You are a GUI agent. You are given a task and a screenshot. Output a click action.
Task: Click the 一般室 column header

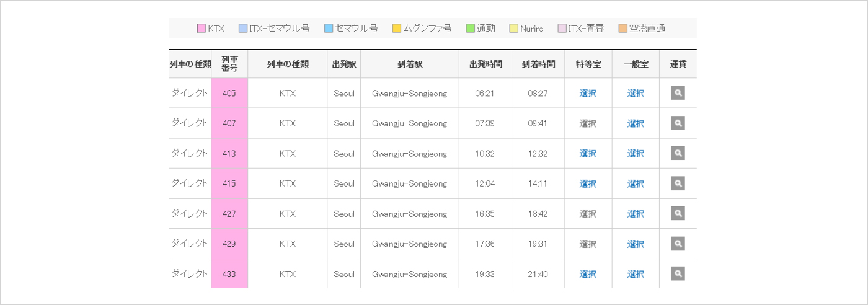click(x=636, y=64)
